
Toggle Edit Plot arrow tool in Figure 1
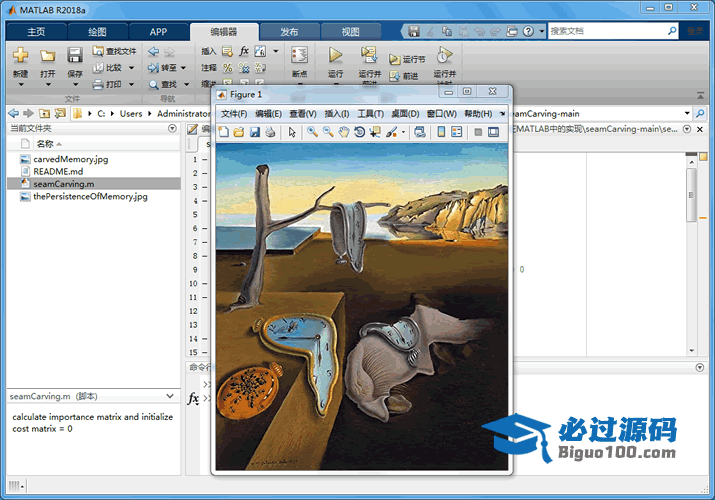pyautogui.click(x=292, y=132)
